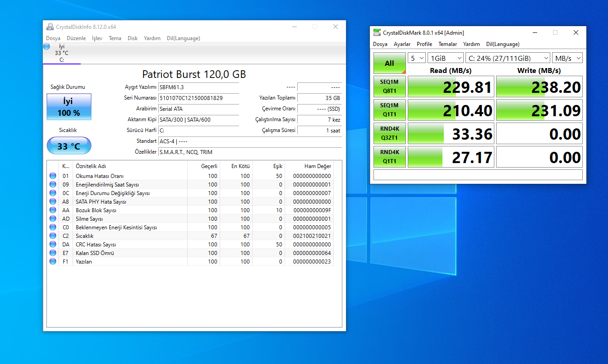Click the empty comment box in CrystalDiskMark
The height and width of the screenshot is (364, 608).
coord(478,175)
